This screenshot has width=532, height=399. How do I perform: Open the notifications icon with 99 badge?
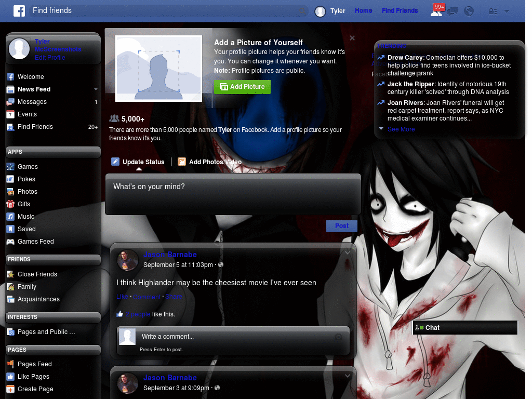pos(436,10)
